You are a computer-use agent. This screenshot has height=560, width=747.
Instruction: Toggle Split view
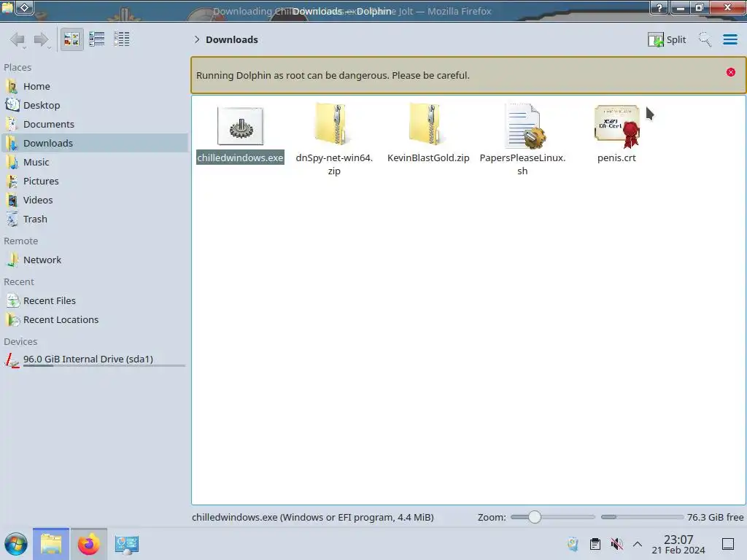667,39
